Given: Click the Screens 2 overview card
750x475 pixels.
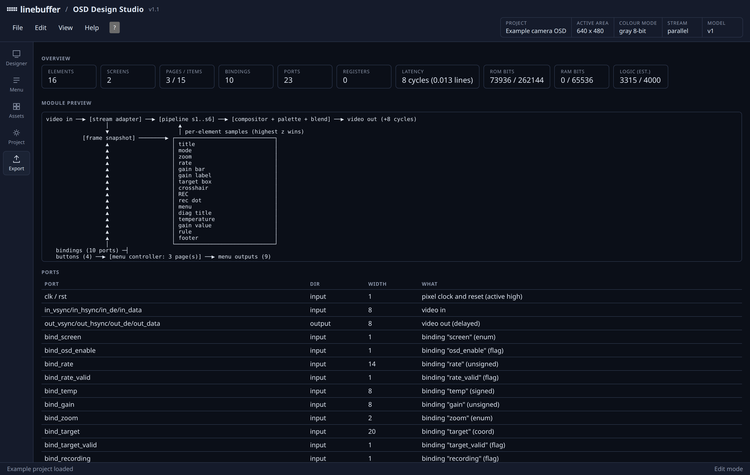Looking at the screenshot, I should [x=128, y=77].
